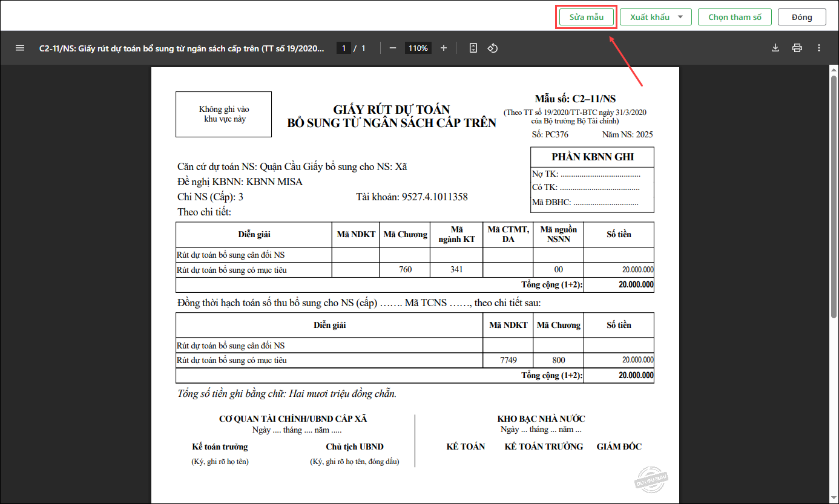This screenshot has height=504, width=839.
Task: Click the document number "Số: PC376"
Action: pyautogui.click(x=550, y=134)
